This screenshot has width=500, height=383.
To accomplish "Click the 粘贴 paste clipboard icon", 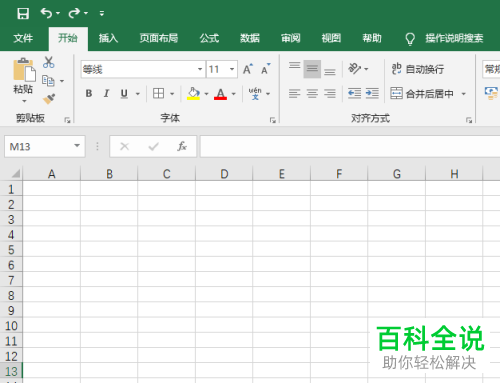I will [x=24, y=70].
